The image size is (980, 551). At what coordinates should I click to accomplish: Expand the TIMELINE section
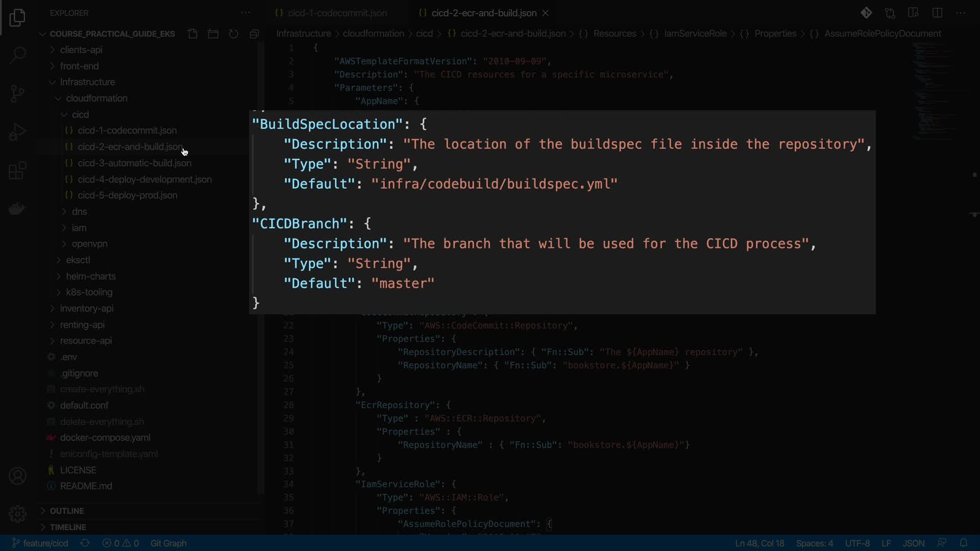click(67, 527)
